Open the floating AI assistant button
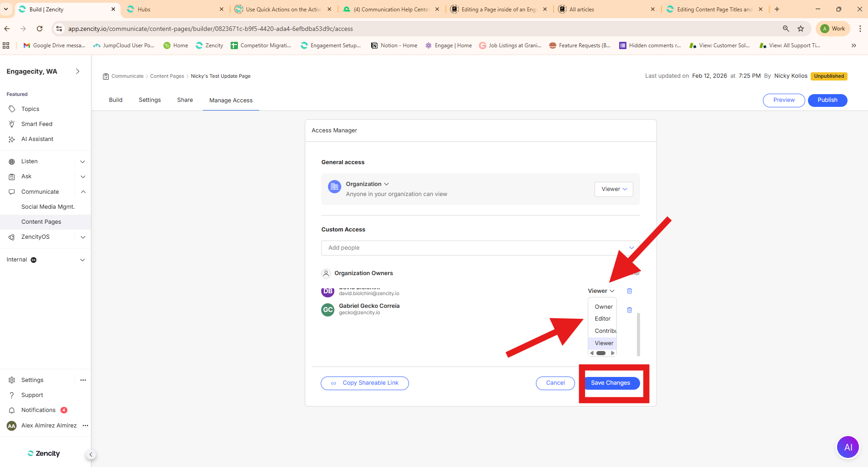This screenshot has width=868, height=467. (848, 447)
